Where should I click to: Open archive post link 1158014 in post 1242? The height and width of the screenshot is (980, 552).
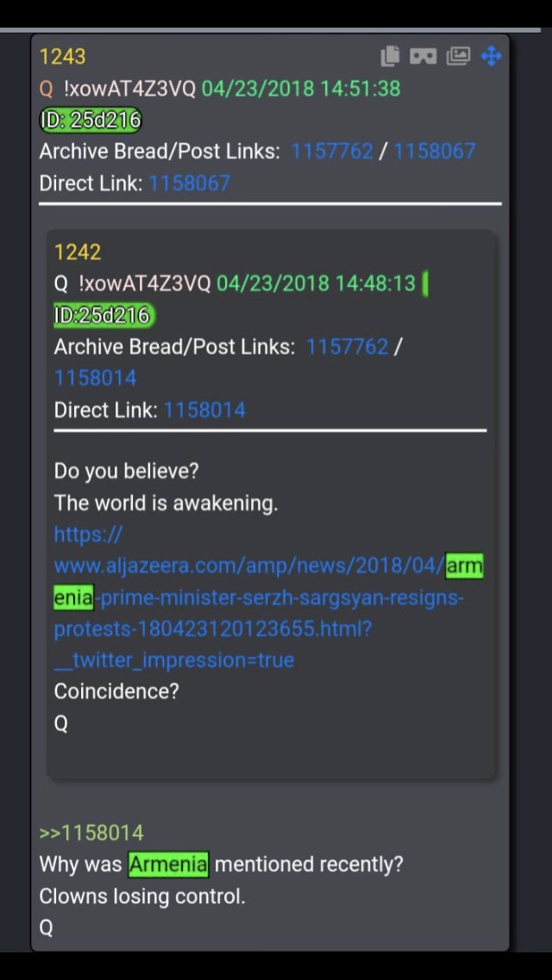tap(95, 378)
